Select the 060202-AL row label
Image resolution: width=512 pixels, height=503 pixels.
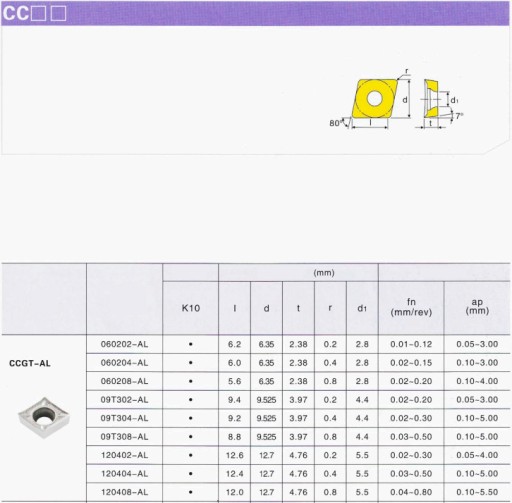124,344
